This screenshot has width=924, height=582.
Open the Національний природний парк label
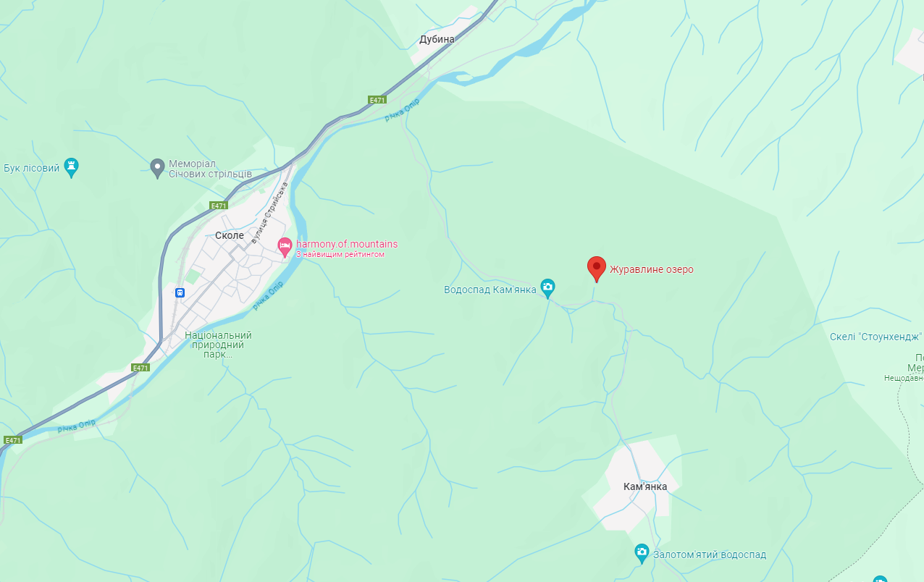click(x=218, y=345)
